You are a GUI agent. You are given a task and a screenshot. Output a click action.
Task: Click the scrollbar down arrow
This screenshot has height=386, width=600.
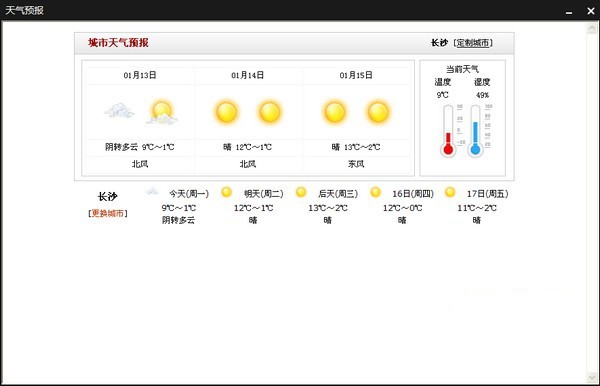click(x=592, y=378)
